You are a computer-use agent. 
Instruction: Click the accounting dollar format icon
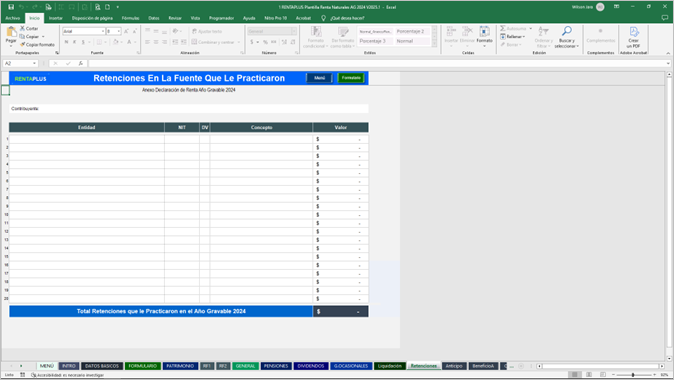click(252, 42)
